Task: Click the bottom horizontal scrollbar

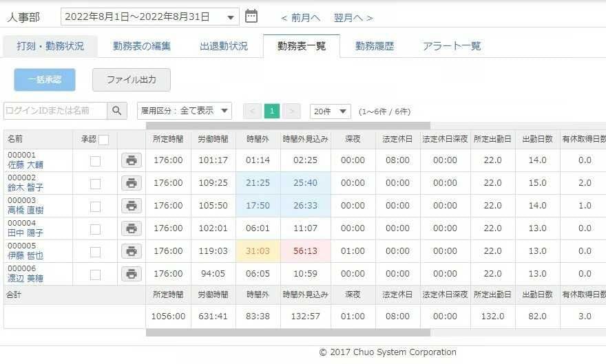Action: click(288, 333)
